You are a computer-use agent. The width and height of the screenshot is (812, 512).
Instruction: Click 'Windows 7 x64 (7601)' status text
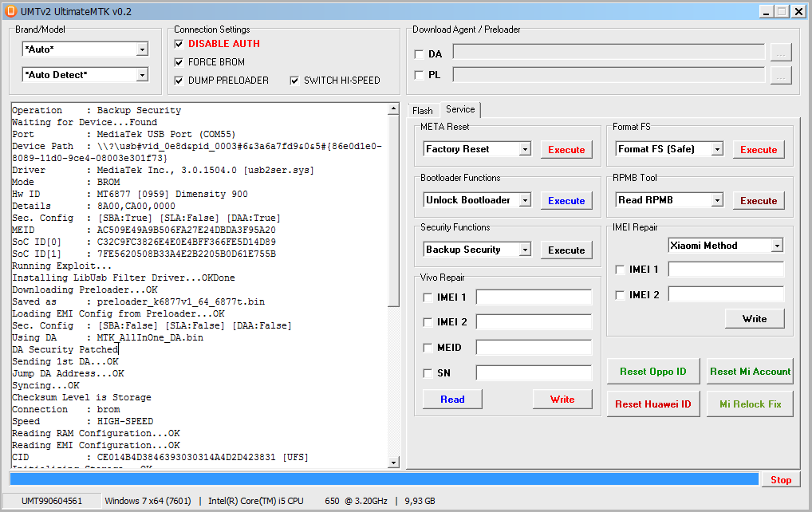[148, 501]
